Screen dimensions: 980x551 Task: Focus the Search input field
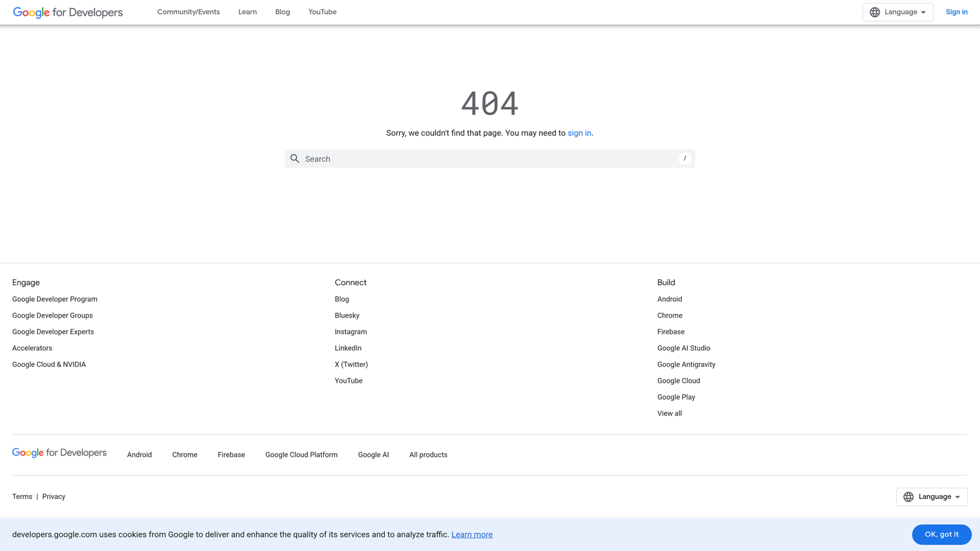490,159
